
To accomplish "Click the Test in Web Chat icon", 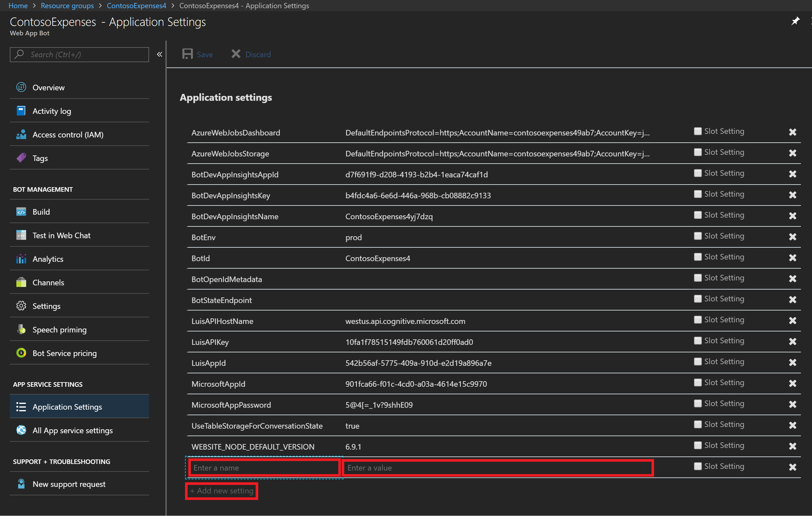I will click(x=21, y=235).
